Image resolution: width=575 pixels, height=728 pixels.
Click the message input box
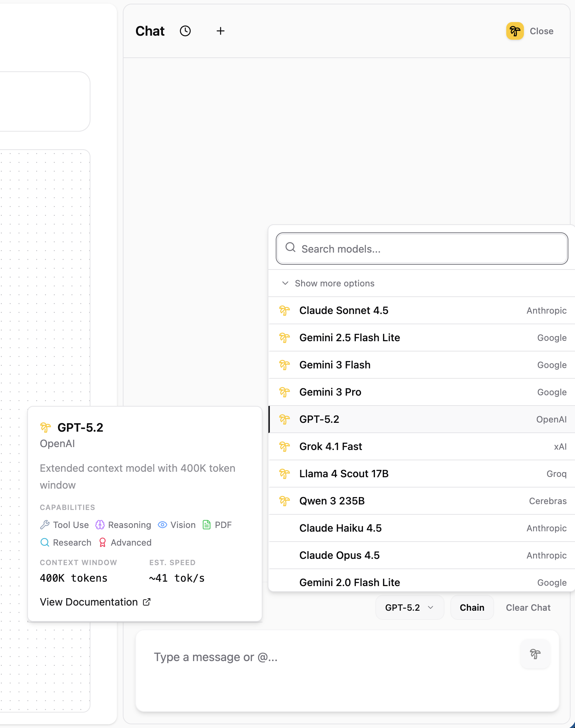point(347,671)
